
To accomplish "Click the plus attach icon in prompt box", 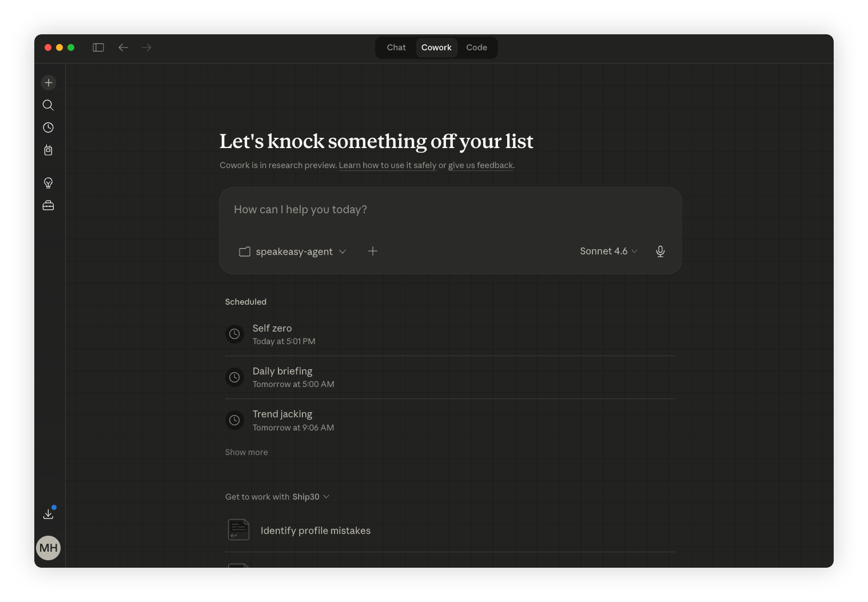I will click(x=373, y=251).
